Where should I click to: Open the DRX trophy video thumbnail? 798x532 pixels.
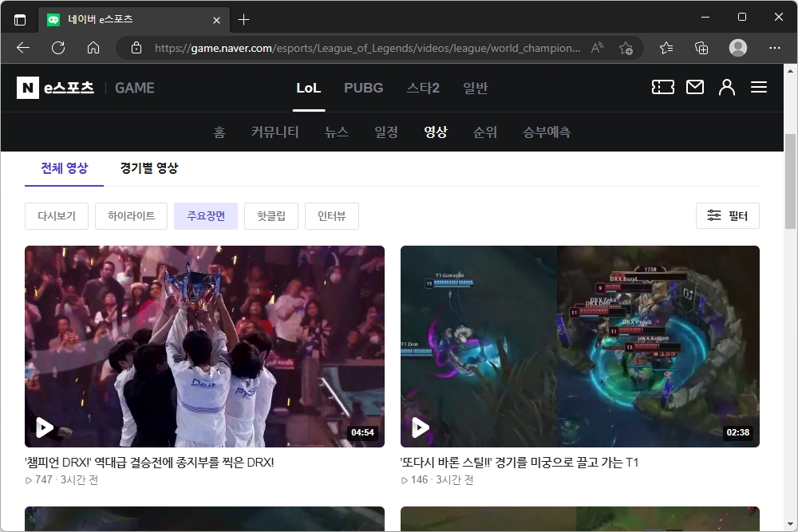click(204, 346)
